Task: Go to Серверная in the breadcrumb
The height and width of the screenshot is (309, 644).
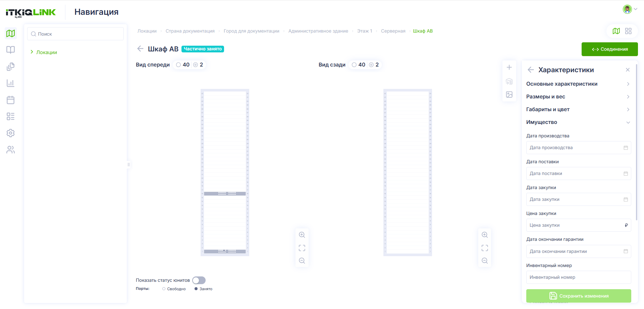Action: [393, 31]
